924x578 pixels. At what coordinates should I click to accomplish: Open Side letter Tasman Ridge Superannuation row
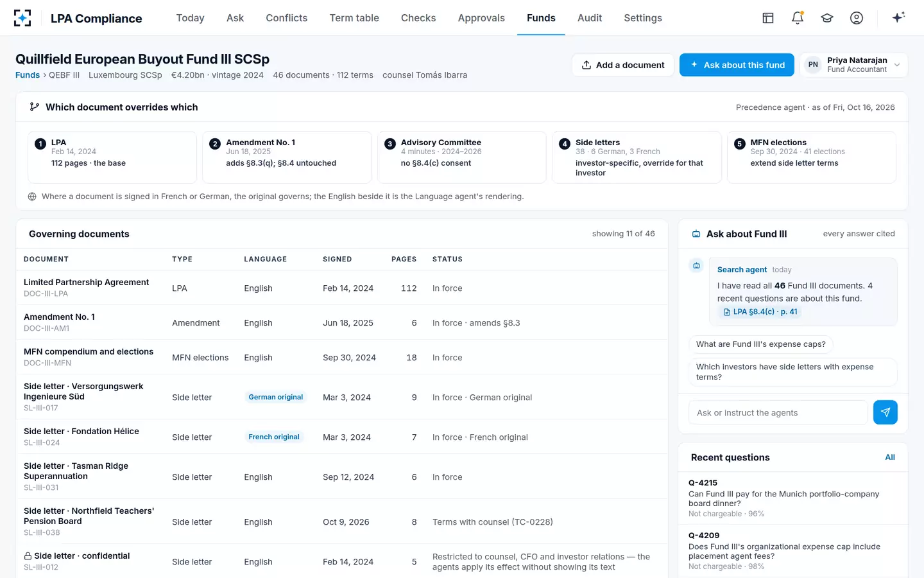click(x=342, y=477)
